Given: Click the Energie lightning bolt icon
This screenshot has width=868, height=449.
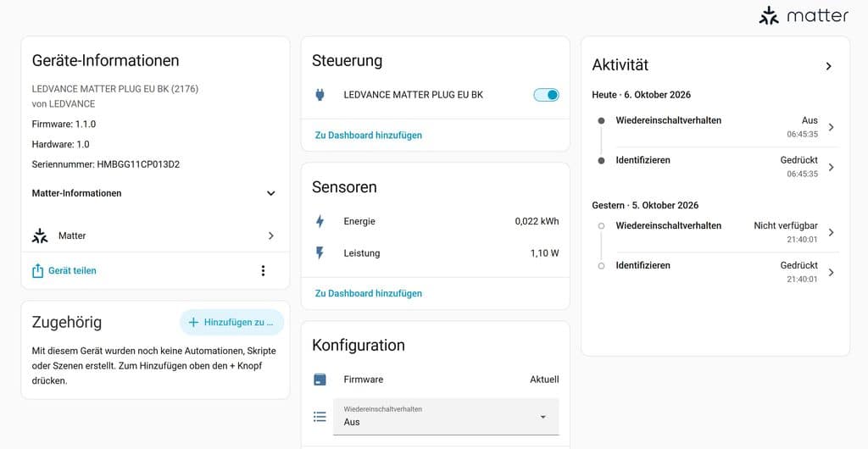Looking at the screenshot, I should coord(320,221).
